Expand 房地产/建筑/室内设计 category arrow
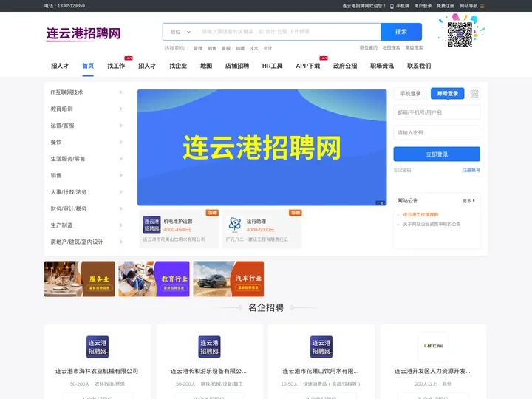The width and height of the screenshot is (532, 399). (x=120, y=242)
